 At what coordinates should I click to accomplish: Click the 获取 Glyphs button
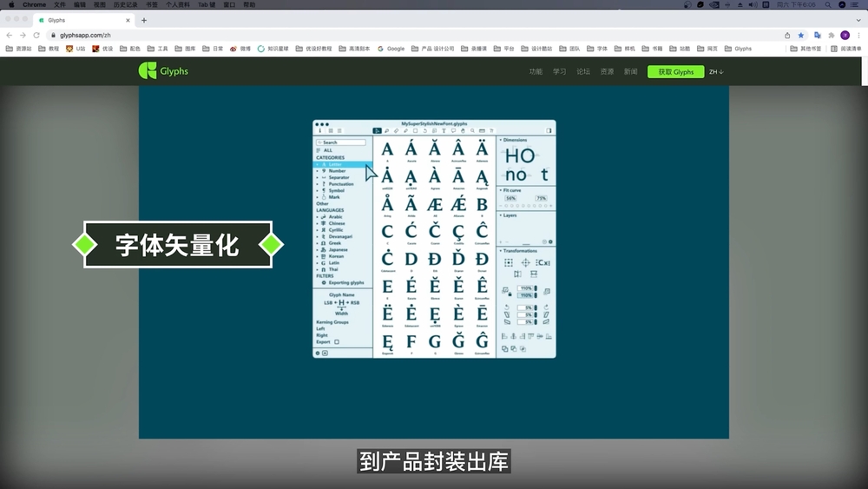pyautogui.click(x=676, y=72)
